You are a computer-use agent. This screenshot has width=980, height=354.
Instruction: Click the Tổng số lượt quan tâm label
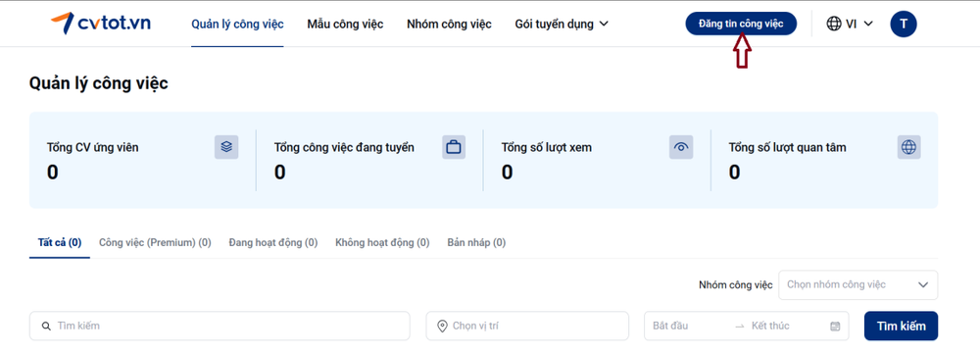[x=788, y=148]
